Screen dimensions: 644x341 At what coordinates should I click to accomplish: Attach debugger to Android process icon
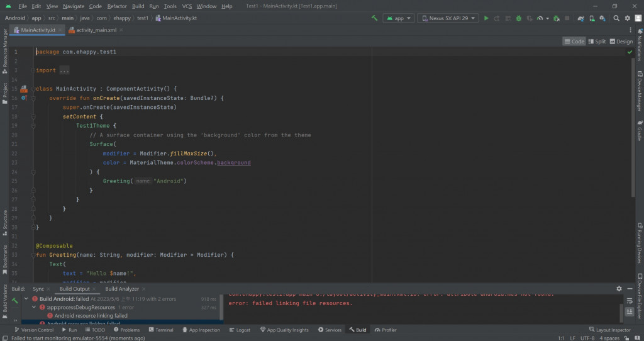pyautogui.click(x=557, y=18)
